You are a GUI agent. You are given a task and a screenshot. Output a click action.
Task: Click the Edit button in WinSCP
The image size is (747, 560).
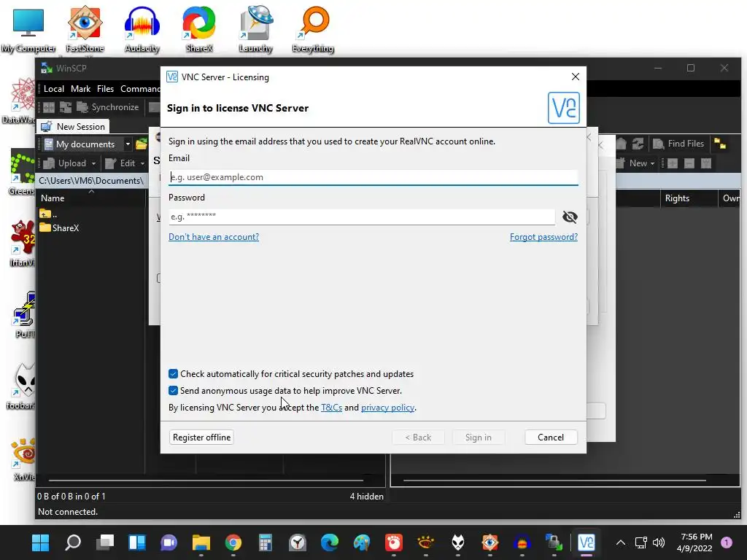click(120, 163)
